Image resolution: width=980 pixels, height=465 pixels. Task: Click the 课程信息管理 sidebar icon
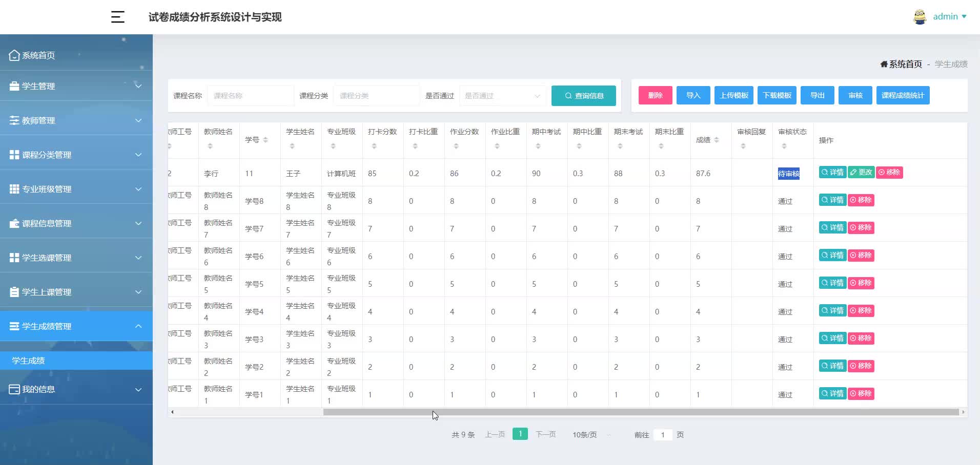coord(14,223)
